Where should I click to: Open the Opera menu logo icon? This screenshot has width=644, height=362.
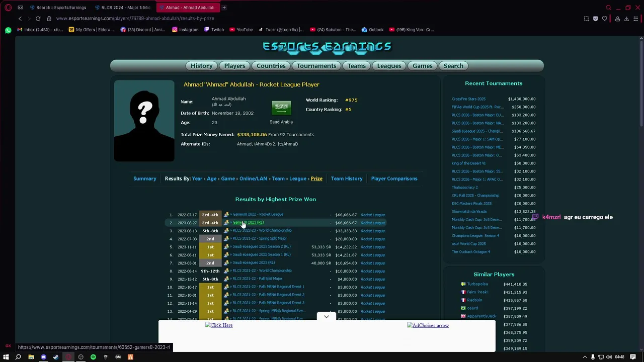[8, 8]
